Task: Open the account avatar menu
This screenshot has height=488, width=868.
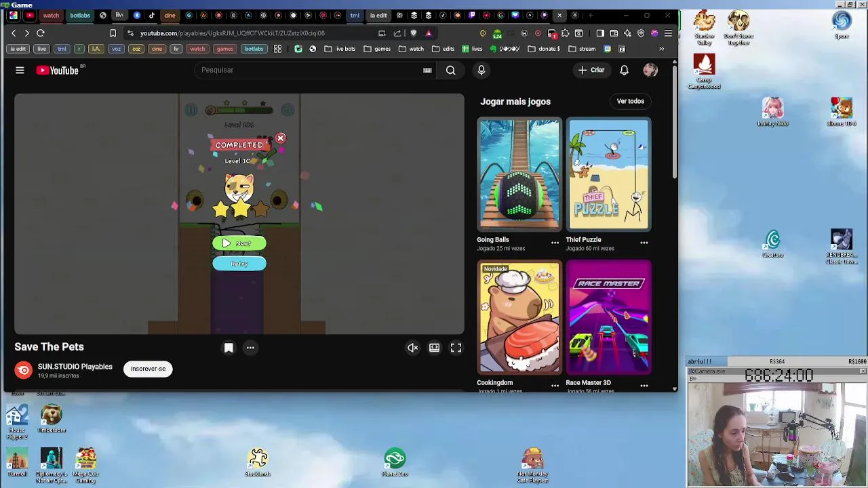Action: tap(650, 70)
